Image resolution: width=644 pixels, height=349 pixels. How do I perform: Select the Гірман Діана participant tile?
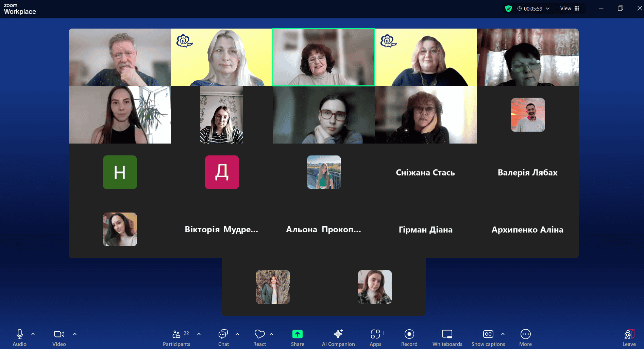pos(426,230)
